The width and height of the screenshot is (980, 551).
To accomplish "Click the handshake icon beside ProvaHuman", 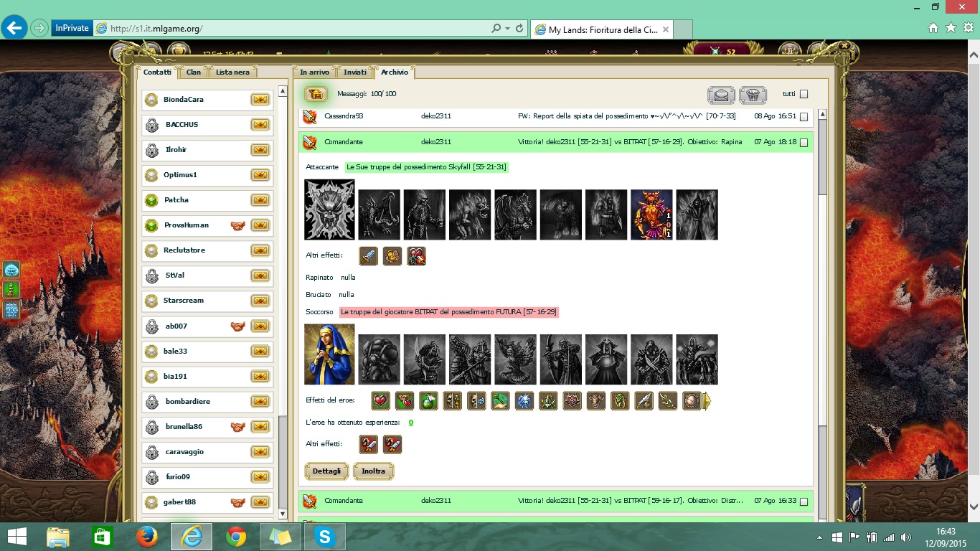I will tap(237, 225).
